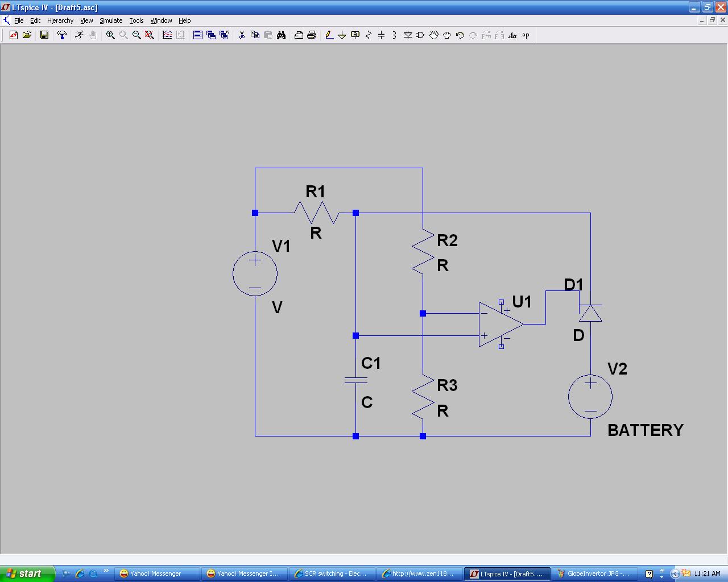
Task: Open Control Panel hammer icon
Action: tap(61, 35)
